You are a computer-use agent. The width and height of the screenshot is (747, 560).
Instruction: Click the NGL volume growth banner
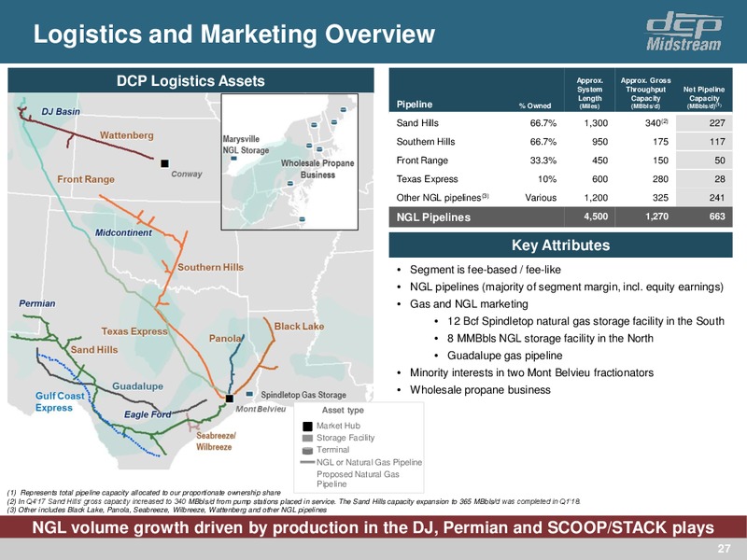point(373,527)
